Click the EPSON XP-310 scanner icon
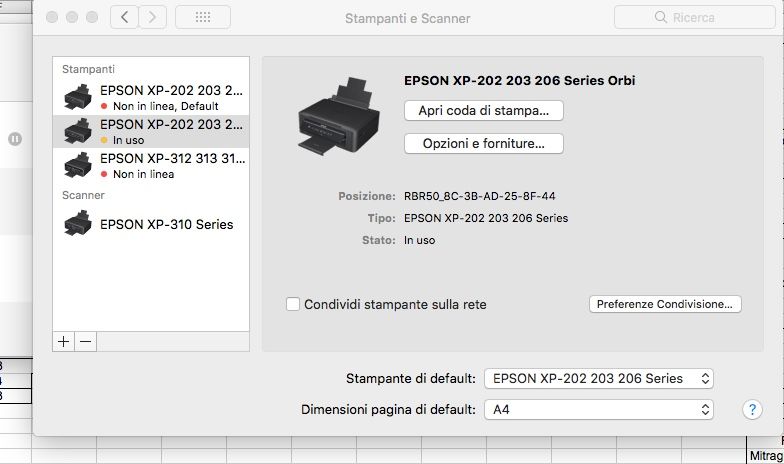The image size is (784, 464). point(78,224)
